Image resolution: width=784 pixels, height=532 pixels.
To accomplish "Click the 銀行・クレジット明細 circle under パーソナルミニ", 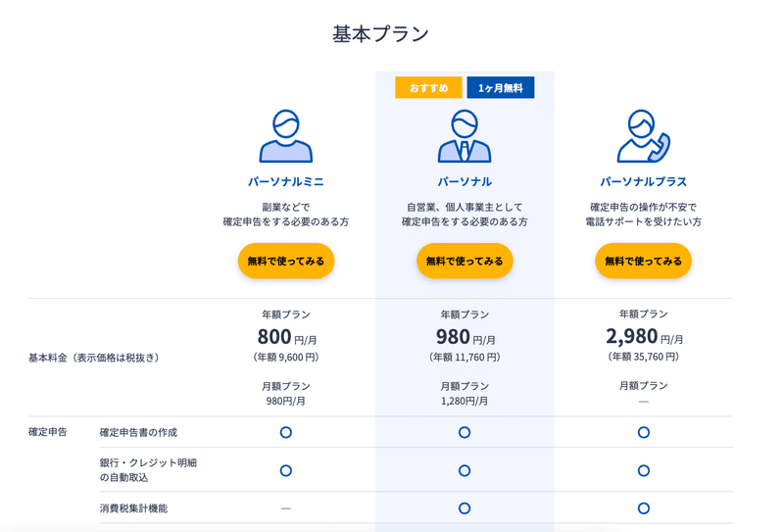I will tap(285, 470).
